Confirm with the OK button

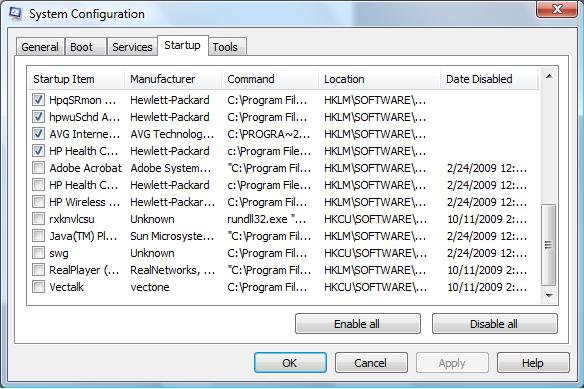[290, 363]
